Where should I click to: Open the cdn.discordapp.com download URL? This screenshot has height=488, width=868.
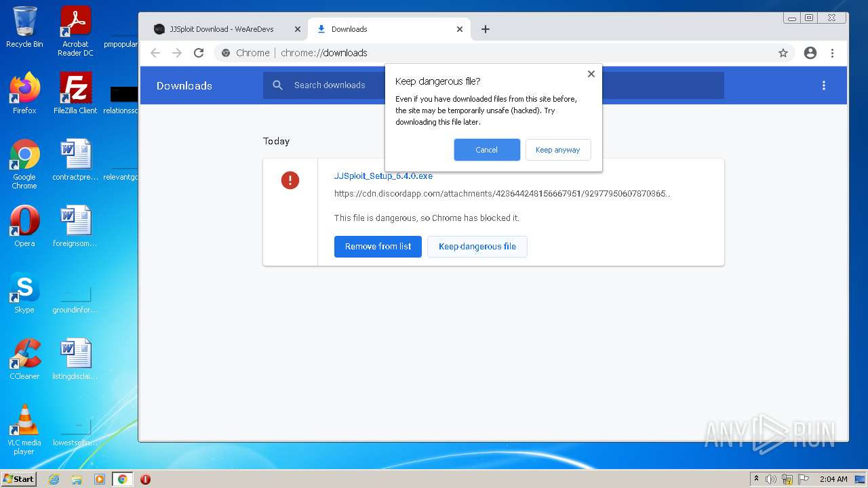(x=502, y=194)
